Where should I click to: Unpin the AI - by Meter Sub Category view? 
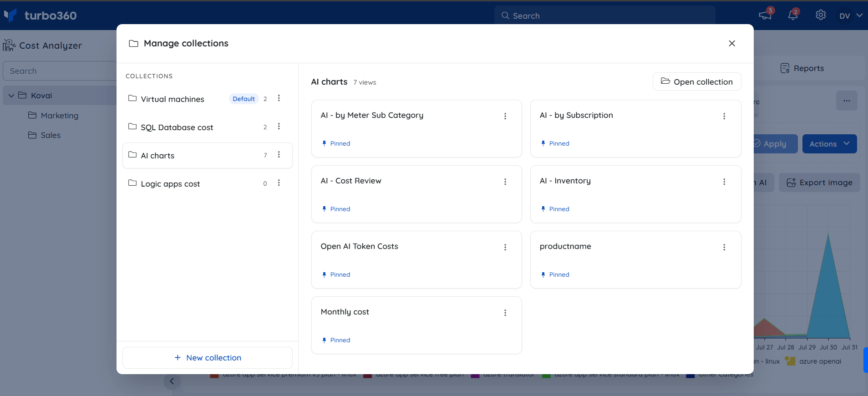point(336,143)
